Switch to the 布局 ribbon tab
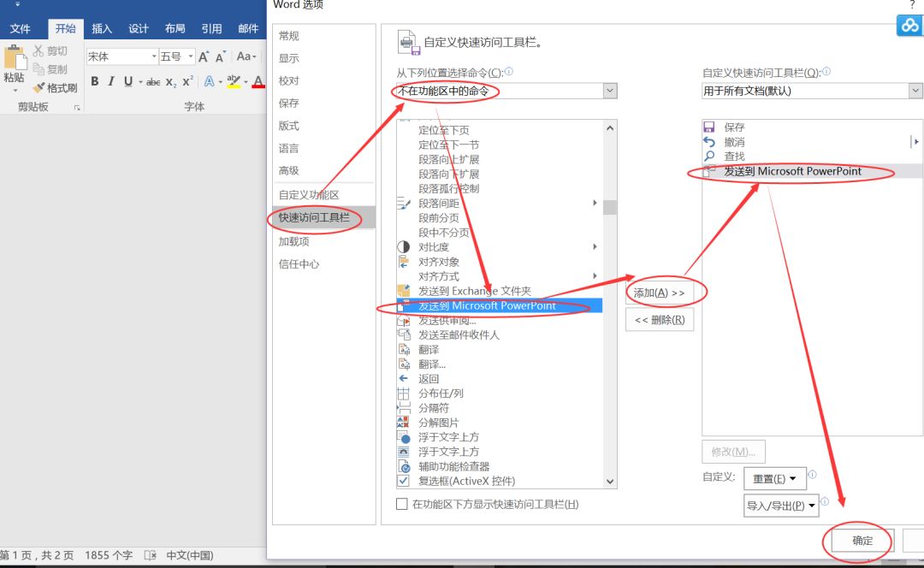Image resolution: width=924 pixels, height=568 pixels. (175, 29)
